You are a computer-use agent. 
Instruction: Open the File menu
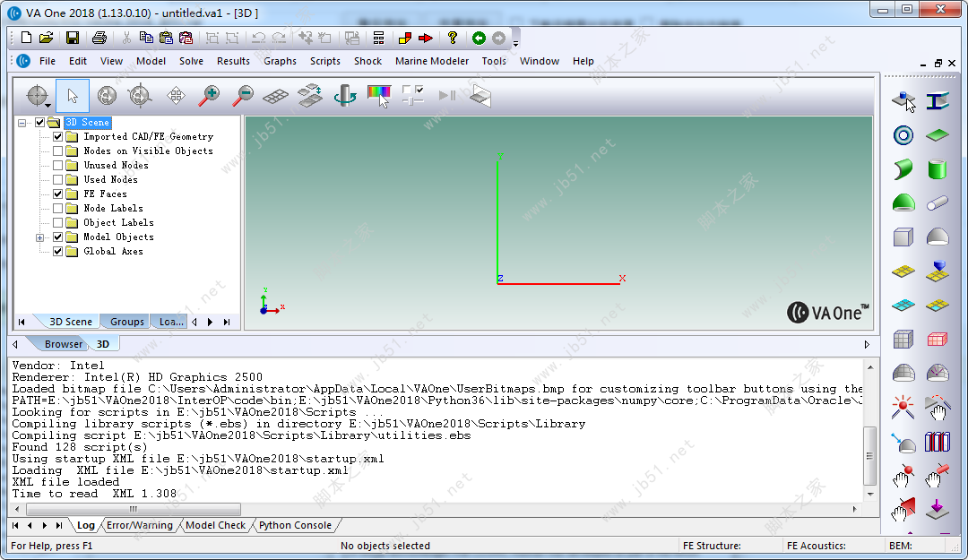coord(47,61)
